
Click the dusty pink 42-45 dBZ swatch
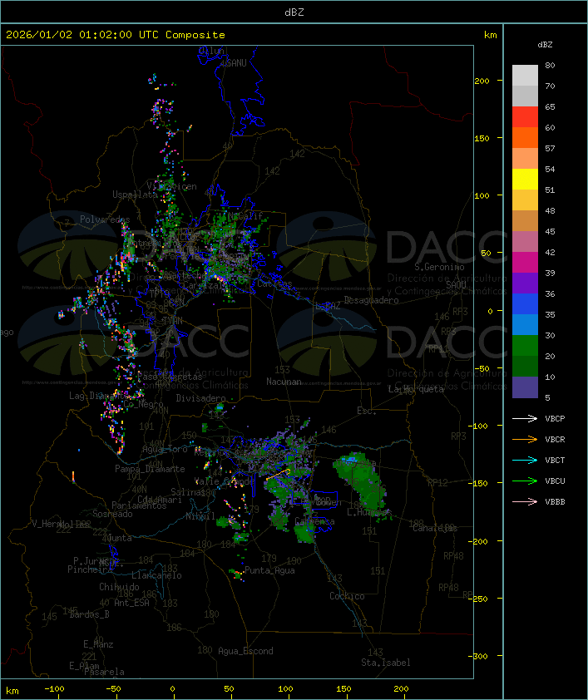[525, 242]
